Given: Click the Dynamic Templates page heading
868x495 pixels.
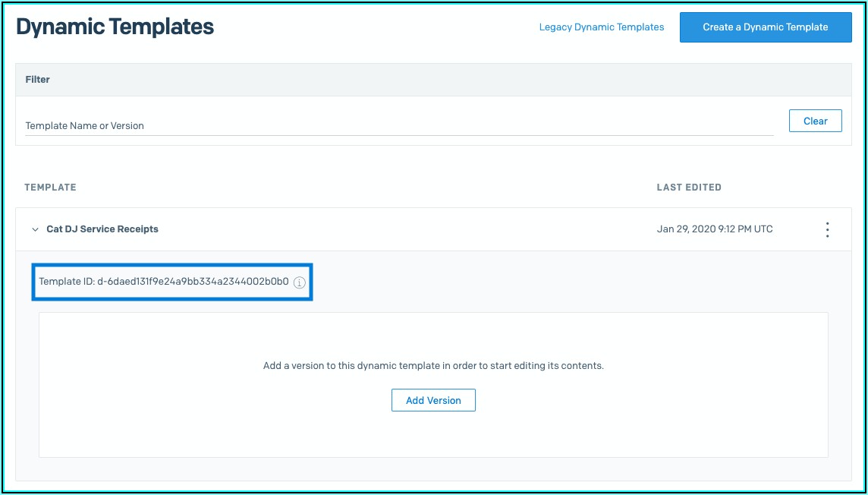Looking at the screenshot, I should [x=115, y=27].
